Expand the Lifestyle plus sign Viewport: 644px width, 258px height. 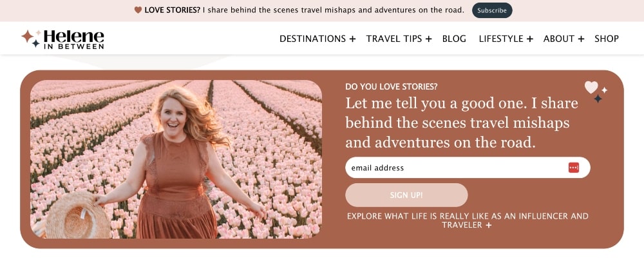530,39
